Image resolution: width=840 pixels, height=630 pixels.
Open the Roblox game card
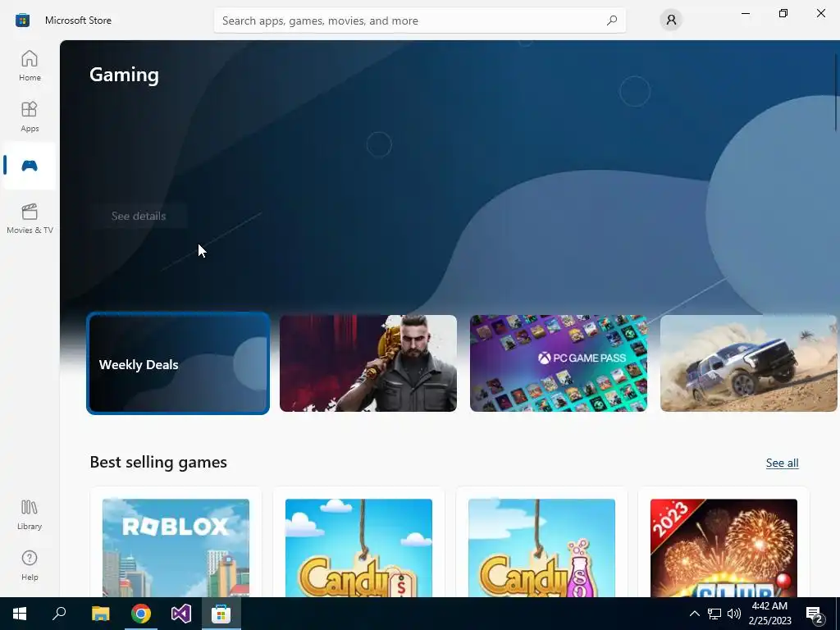coord(176,542)
